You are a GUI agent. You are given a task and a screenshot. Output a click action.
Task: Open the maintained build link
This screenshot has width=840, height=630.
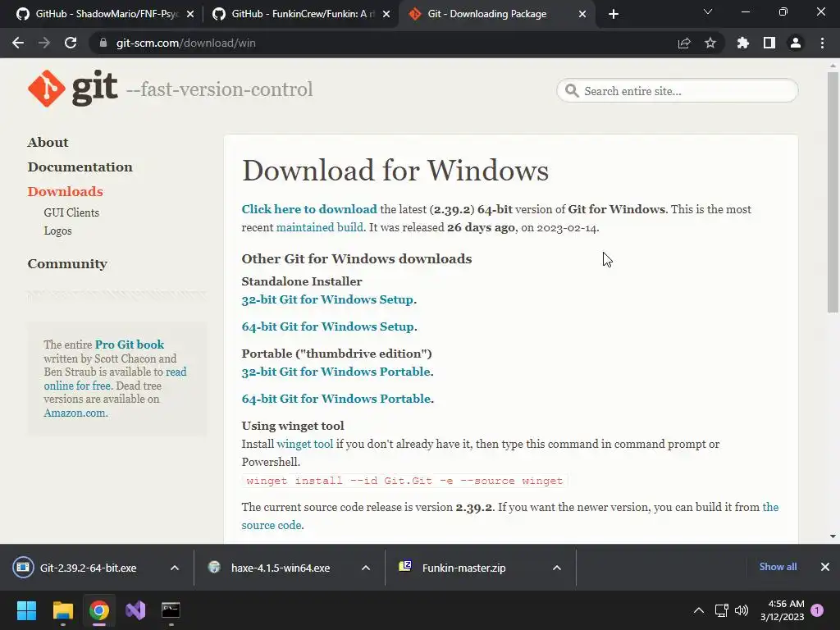(x=319, y=227)
